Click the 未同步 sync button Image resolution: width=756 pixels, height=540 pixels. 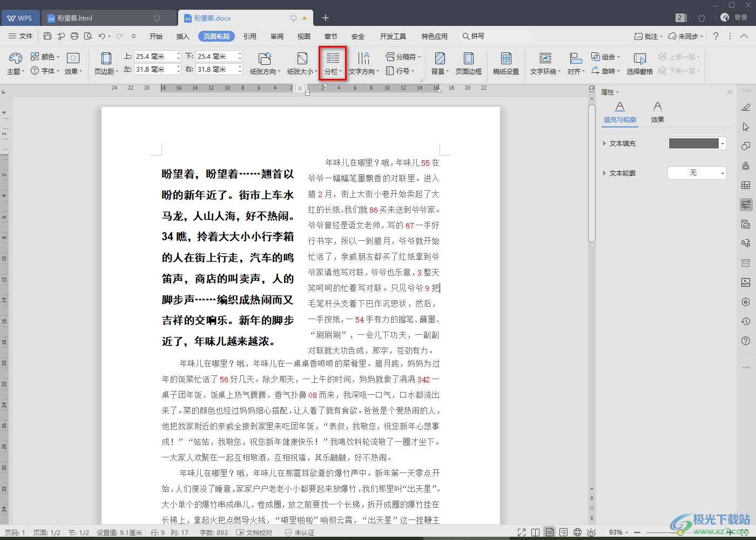[x=686, y=36]
